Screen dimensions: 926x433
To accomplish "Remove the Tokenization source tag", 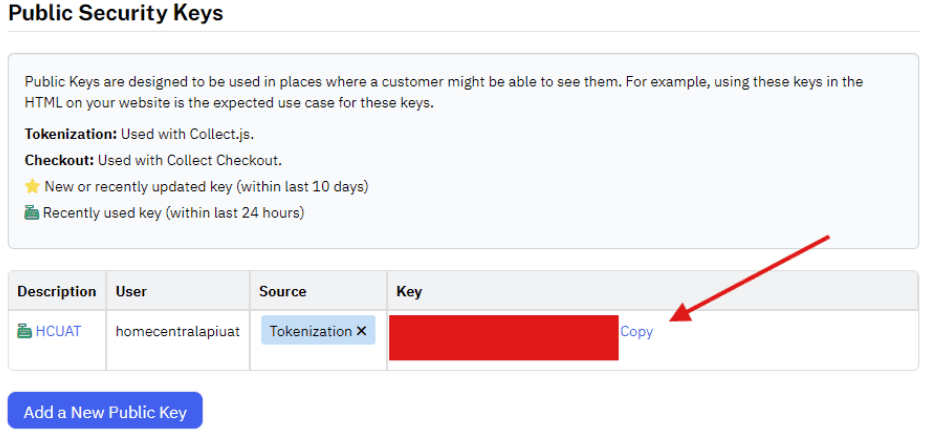I will click(361, 331).
